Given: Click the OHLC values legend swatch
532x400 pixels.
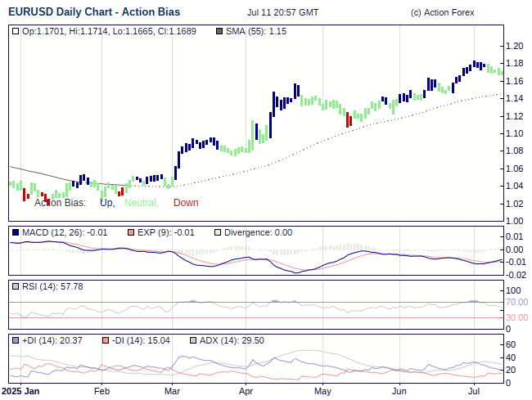Looking at the screenshot, I should 16,31.
